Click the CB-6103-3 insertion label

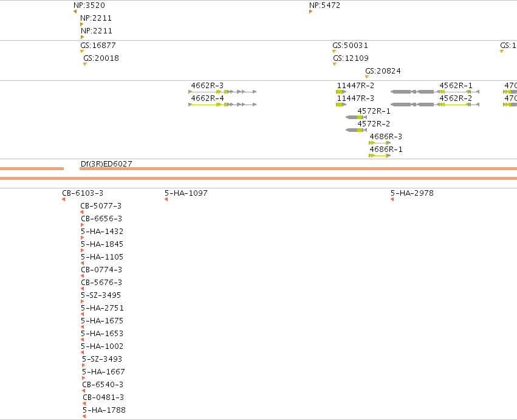[x=83, y=193]
